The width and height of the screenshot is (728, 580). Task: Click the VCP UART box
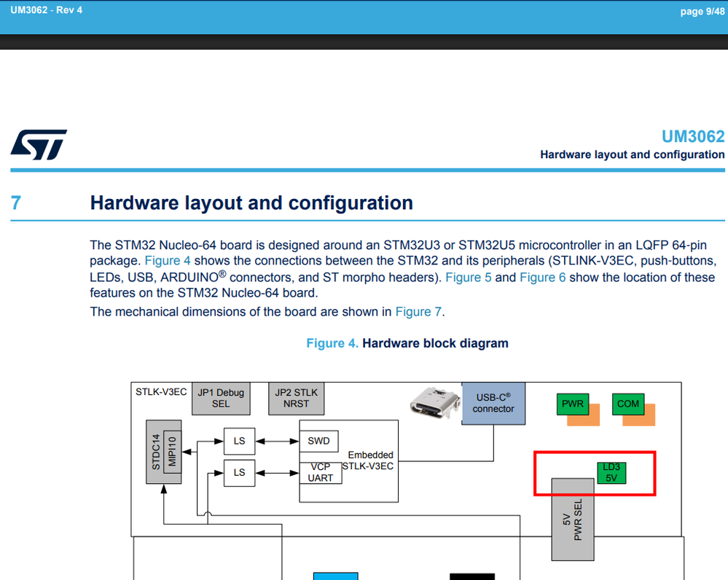pos(321,473)
